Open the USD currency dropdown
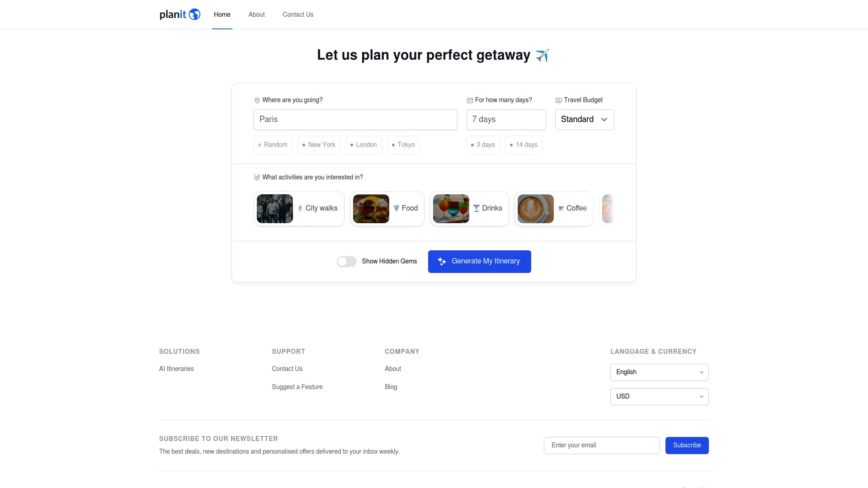Viewport: 868px width, 488px height. pos(659,397)
